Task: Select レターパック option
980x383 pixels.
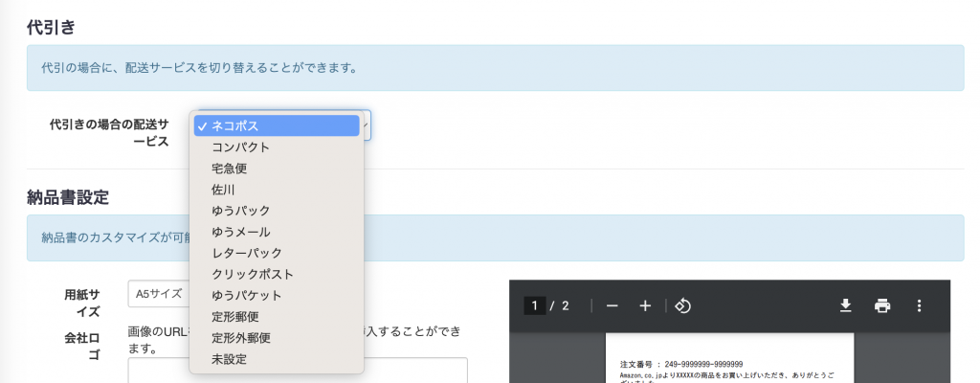Action: [277, 254]
